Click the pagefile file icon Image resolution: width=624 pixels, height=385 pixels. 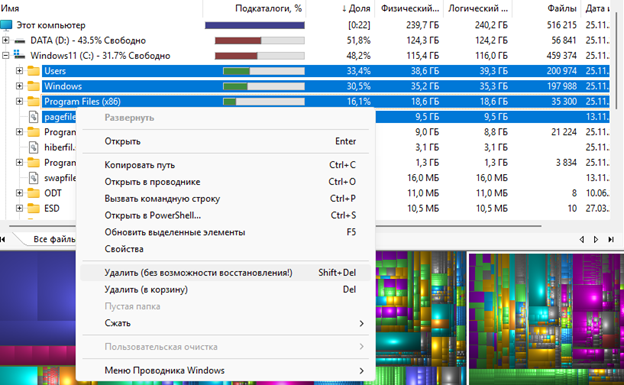tap(34, 117)
